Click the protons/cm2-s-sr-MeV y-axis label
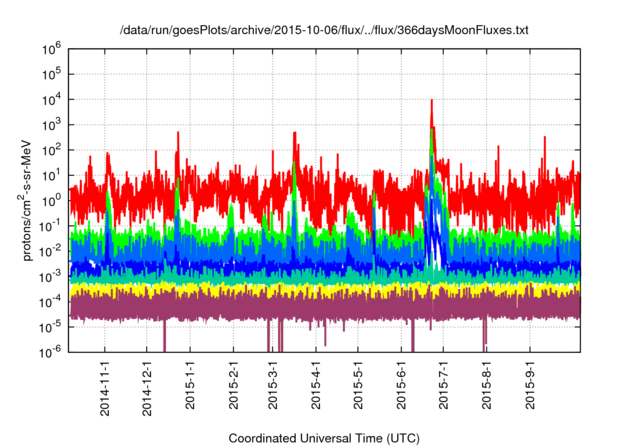640x448 pixels. coord(31,199)
